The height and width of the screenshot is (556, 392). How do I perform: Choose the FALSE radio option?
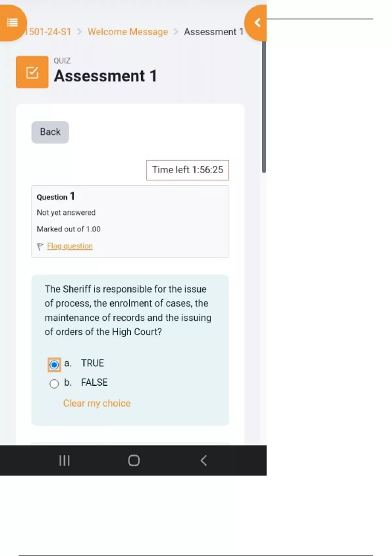tap(54, 383)
